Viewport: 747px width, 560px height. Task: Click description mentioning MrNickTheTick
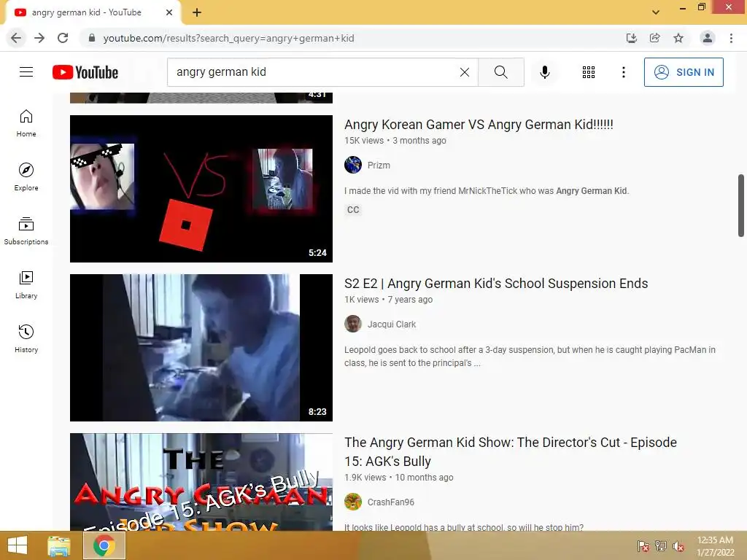pyautogui.click(x=487, y=191)
